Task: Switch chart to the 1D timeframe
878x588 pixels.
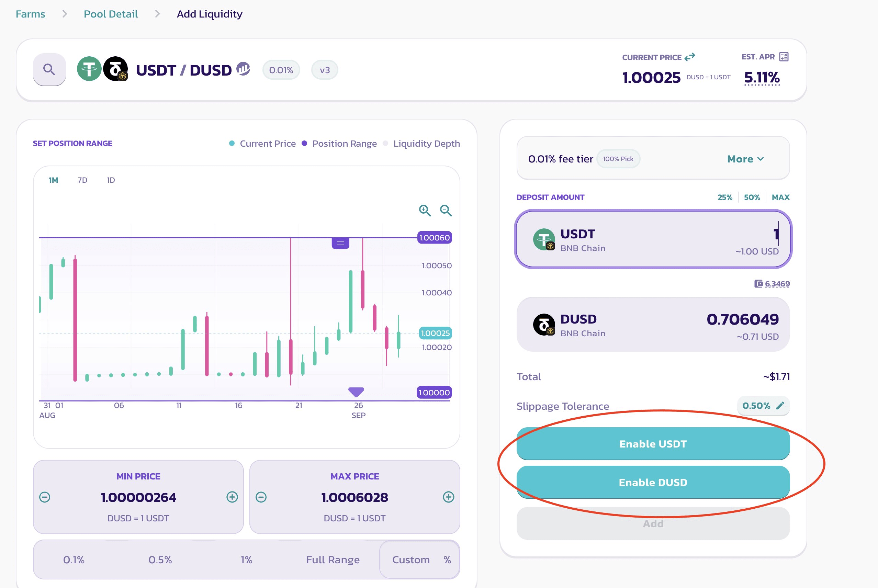Action: pos(111,180)
